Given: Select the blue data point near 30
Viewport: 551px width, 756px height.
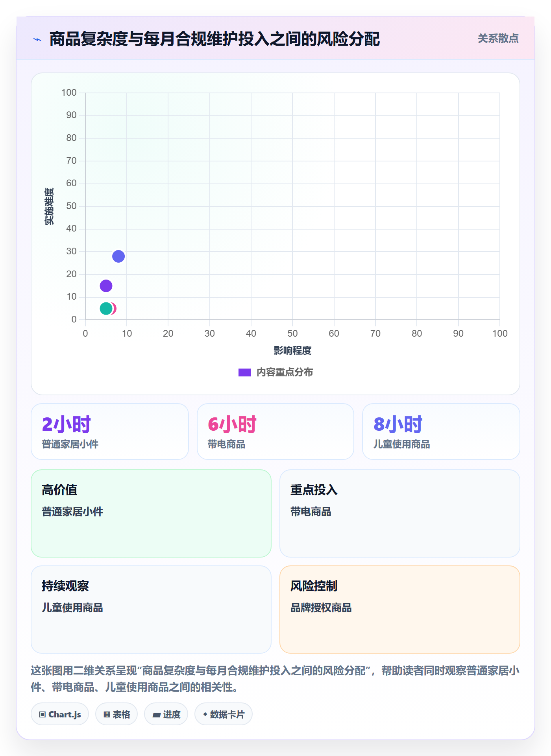Looking at the screenshot, I should [x=118, y=256].
